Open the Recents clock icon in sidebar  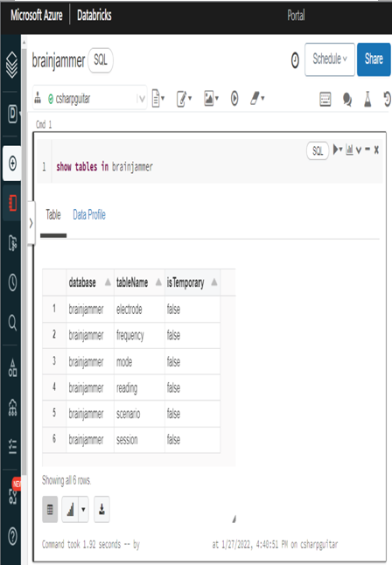[12, 282]
